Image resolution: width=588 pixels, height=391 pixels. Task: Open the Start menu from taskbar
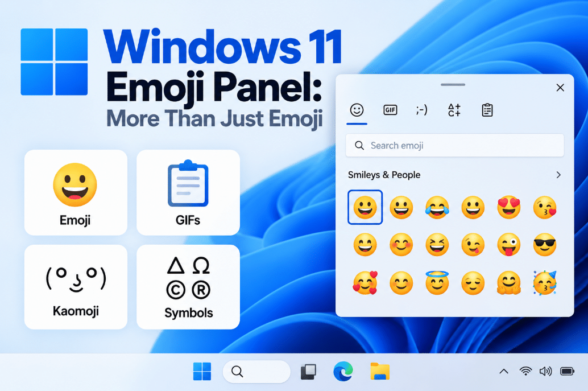tap(202, 372)
